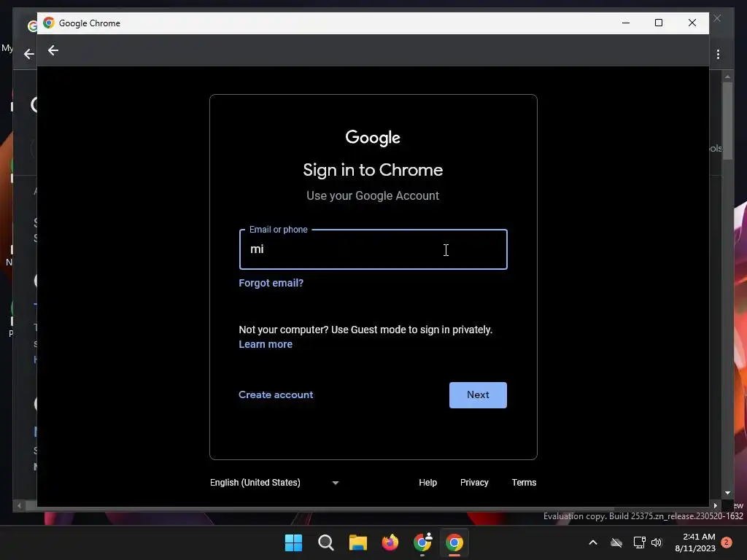Open the network status tray icon
Viewport: 747px width, 560px height.
[639, 542]
